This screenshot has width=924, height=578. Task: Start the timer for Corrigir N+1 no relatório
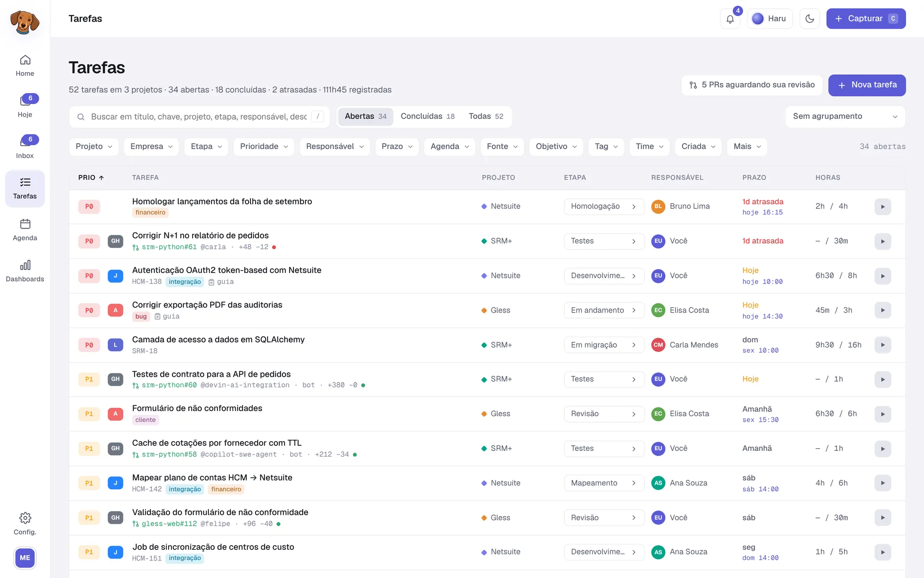pos(882,241)
